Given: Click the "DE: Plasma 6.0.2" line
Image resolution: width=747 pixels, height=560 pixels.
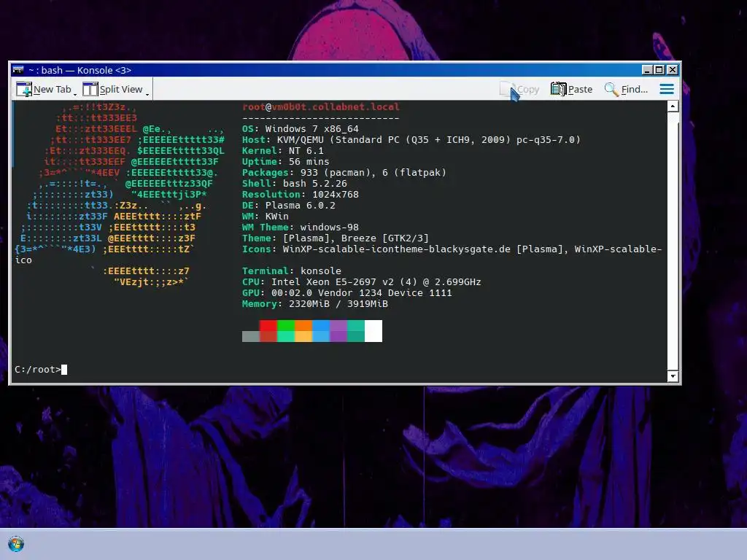Looking at the screenshot, I should click(289, 205).
